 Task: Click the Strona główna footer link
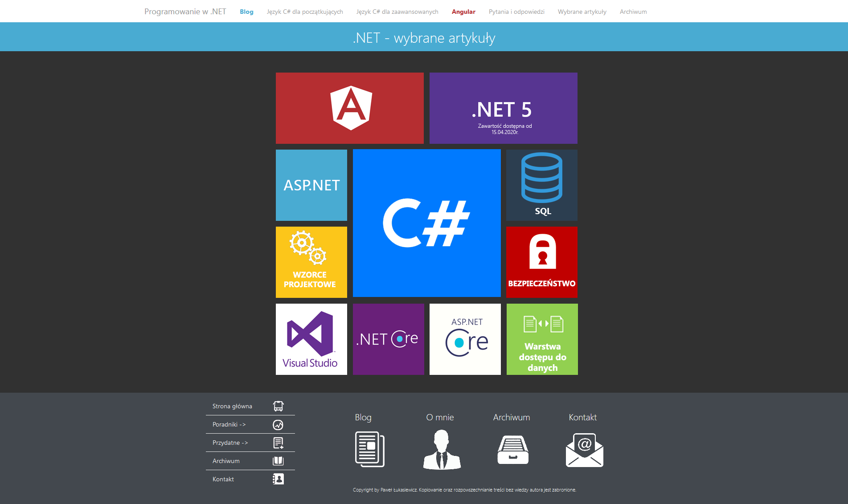click(x=232, y=406)
